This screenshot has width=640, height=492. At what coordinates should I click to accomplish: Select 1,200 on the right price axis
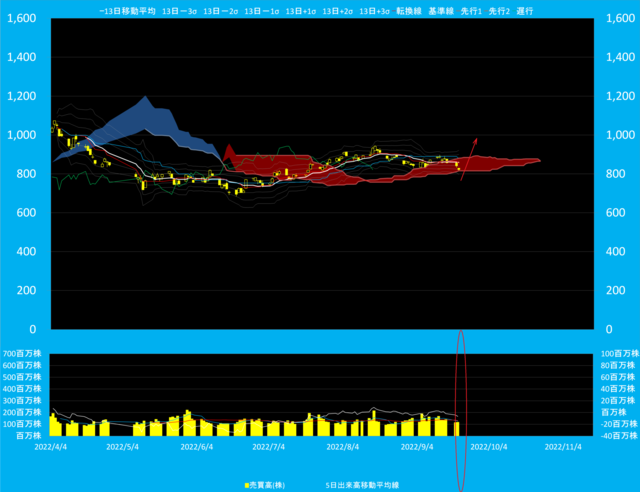click(620, 96)
